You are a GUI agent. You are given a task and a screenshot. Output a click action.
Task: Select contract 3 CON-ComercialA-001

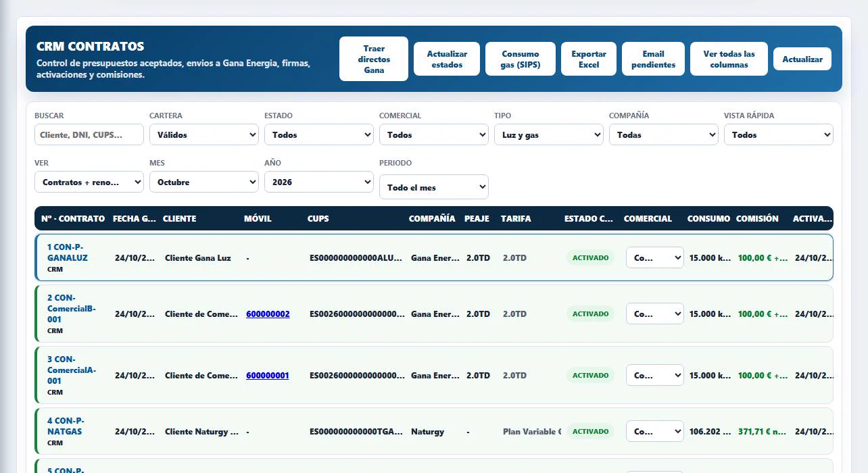point(72,370)
